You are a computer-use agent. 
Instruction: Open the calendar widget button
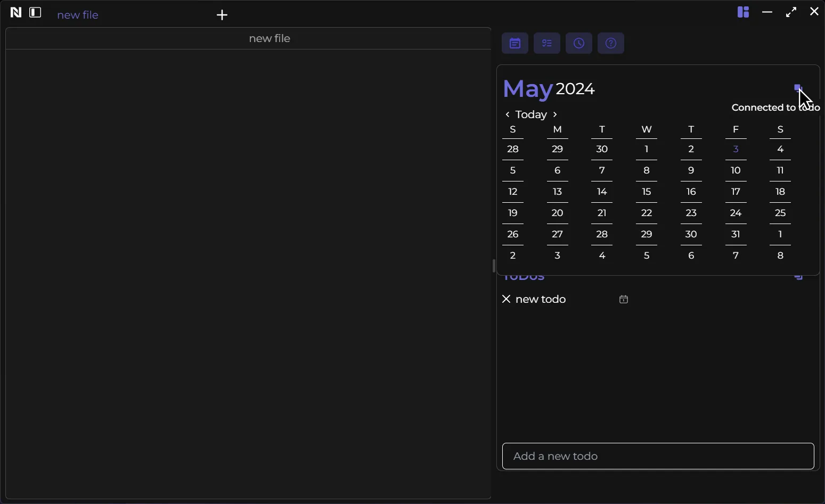coord(515,43)
